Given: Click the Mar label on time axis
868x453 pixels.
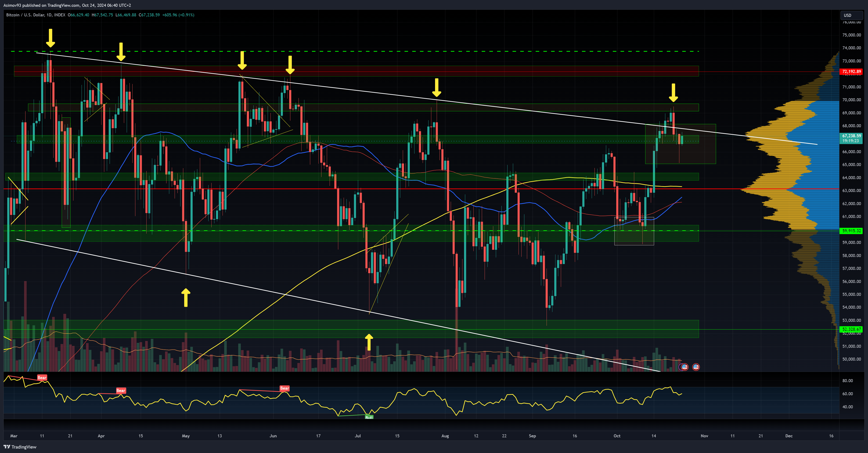Looking at the screenshot, I should pyautogui.click(x=14, y=436).
